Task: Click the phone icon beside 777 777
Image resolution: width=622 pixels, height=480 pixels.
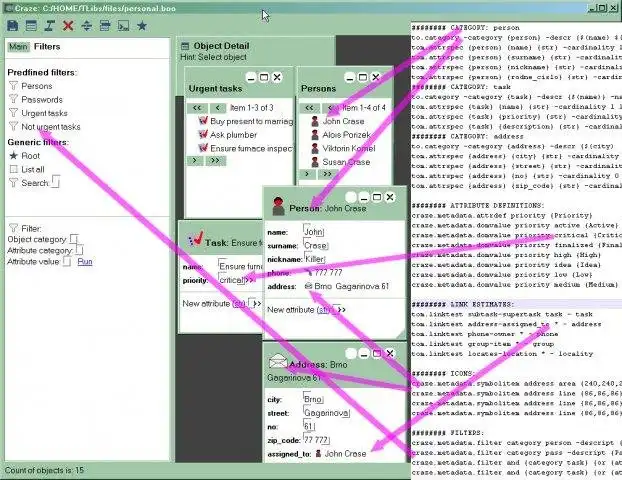Action: click(x=309, y=273)
